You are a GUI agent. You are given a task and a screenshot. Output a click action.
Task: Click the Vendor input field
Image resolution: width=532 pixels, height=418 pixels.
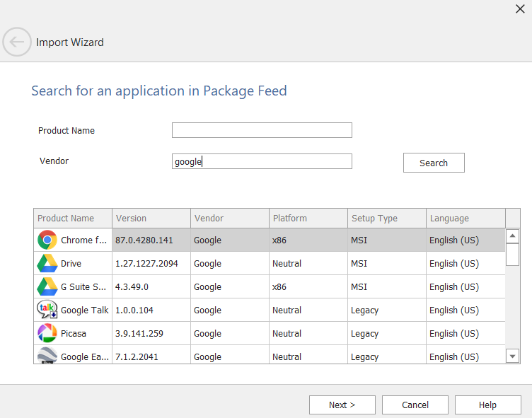262,161
